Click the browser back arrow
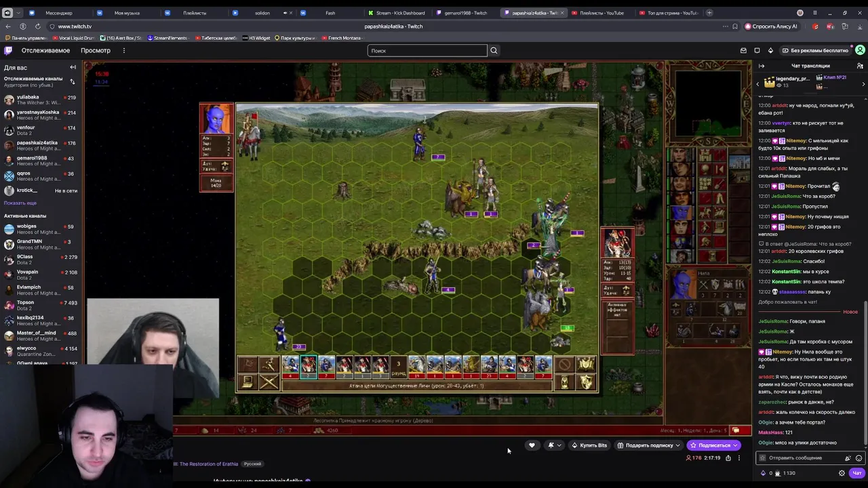The image size is (868, 488). click(x=8, y=26)
